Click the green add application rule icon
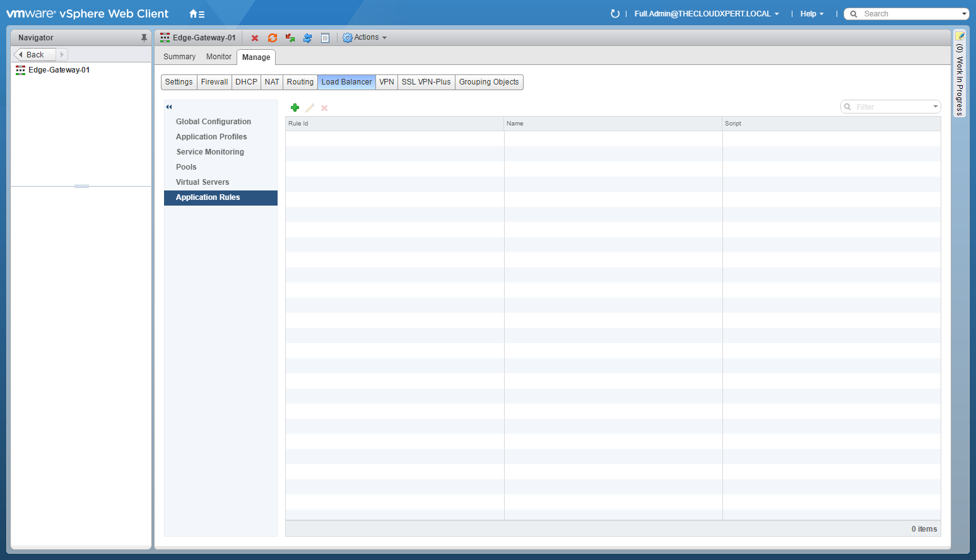976x560 pixels. [x=295, y=108]
